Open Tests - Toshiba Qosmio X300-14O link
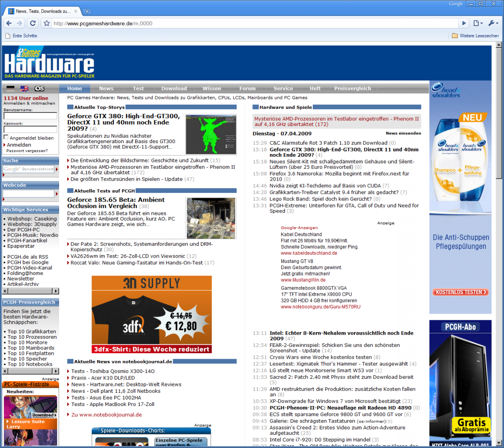 113,371
